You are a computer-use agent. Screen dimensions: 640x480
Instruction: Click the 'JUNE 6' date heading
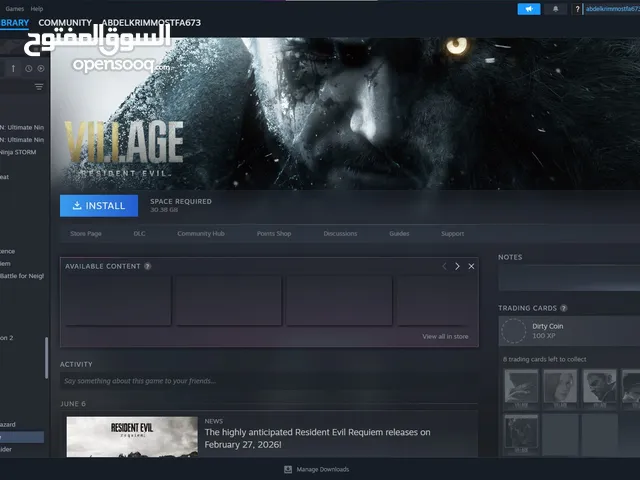tap(73, 404)
